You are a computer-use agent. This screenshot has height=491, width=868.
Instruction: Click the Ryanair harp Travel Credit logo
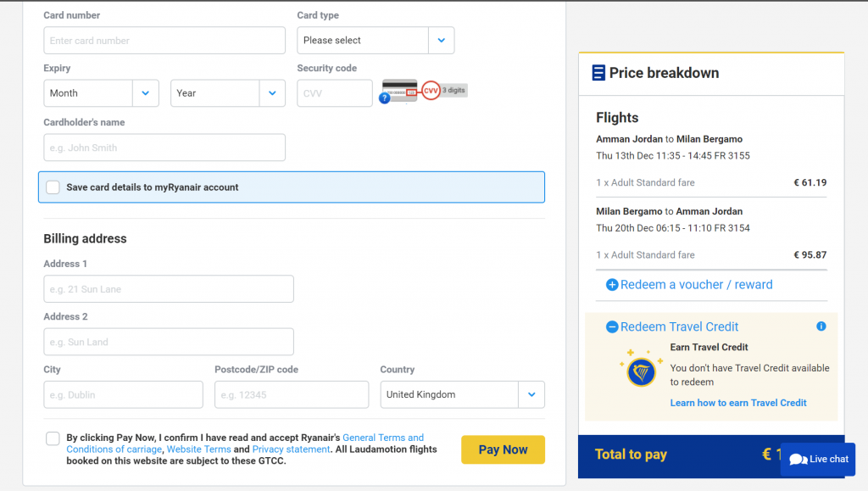click(x=641, y=370)
